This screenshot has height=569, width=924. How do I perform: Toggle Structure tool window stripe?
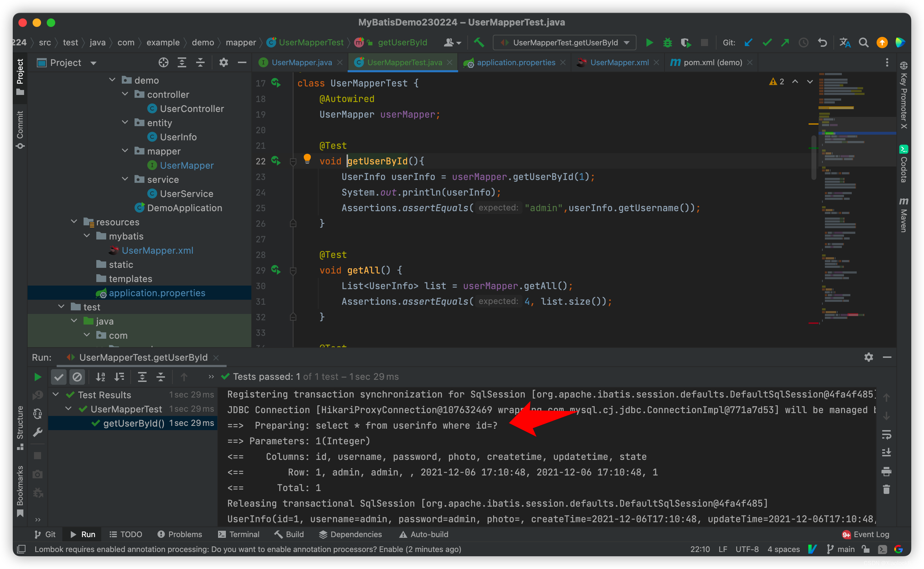[x=20, y=428]
